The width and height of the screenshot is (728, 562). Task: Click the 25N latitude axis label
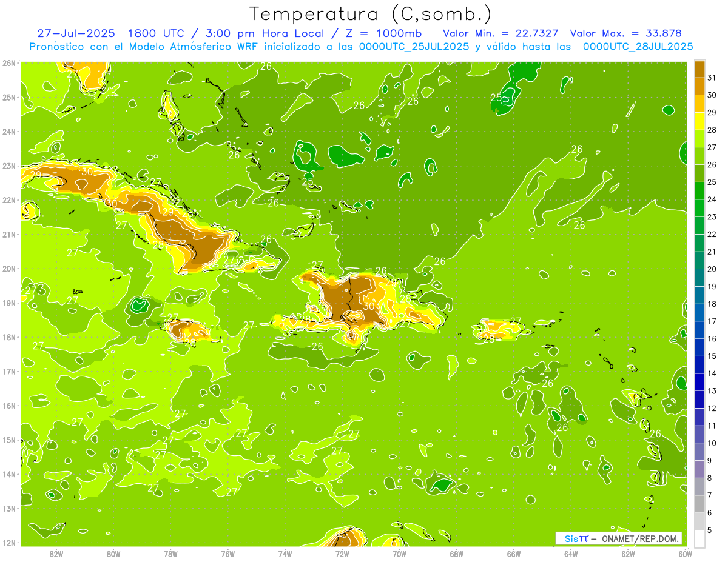coord(9,97)
